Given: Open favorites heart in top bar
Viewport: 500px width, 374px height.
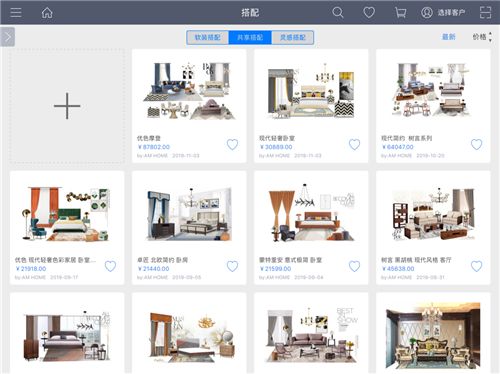Looking at the screenshot, I should coord(369,13).
